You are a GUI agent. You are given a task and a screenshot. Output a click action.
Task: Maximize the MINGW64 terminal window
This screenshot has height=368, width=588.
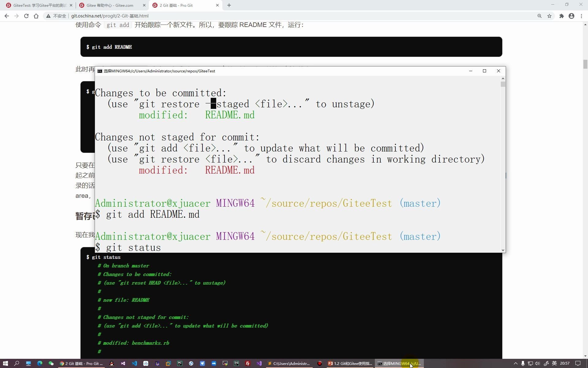(x=484, y=71)
